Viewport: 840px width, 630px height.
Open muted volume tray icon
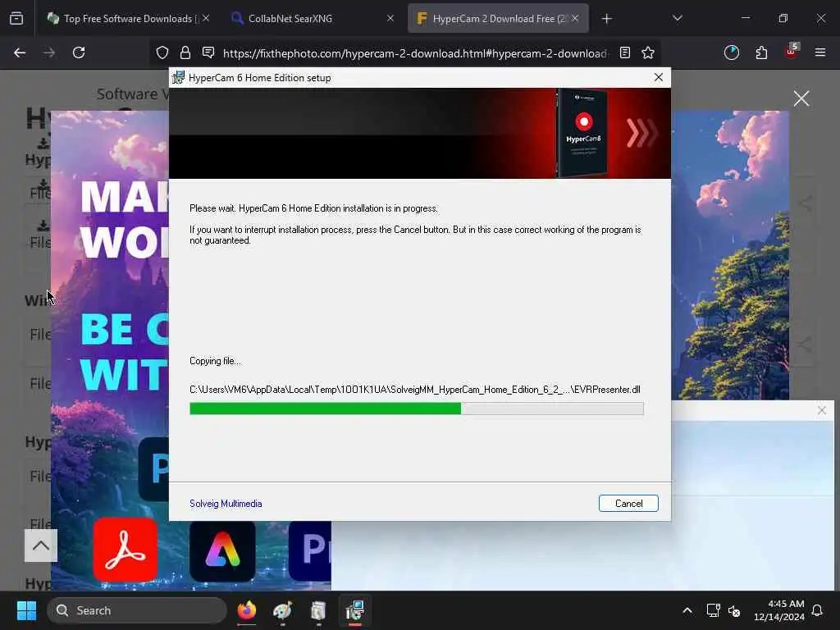pyautogui.click(x=734, y=610)
